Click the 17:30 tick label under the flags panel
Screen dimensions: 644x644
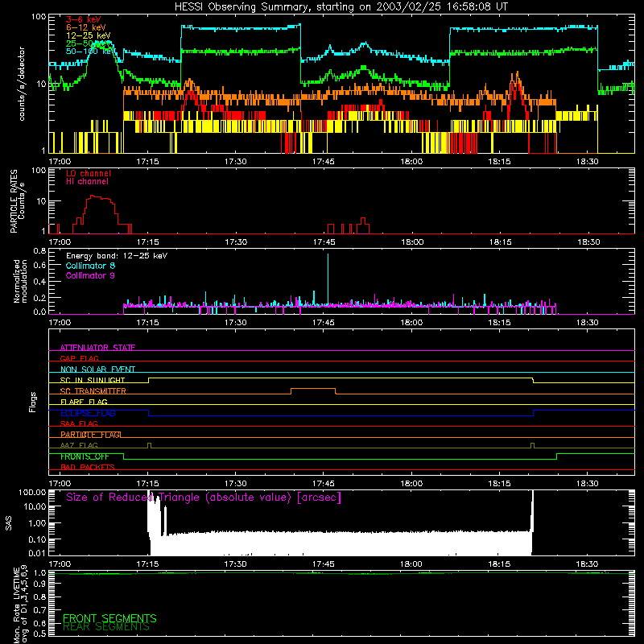click(x=235, y=484)
